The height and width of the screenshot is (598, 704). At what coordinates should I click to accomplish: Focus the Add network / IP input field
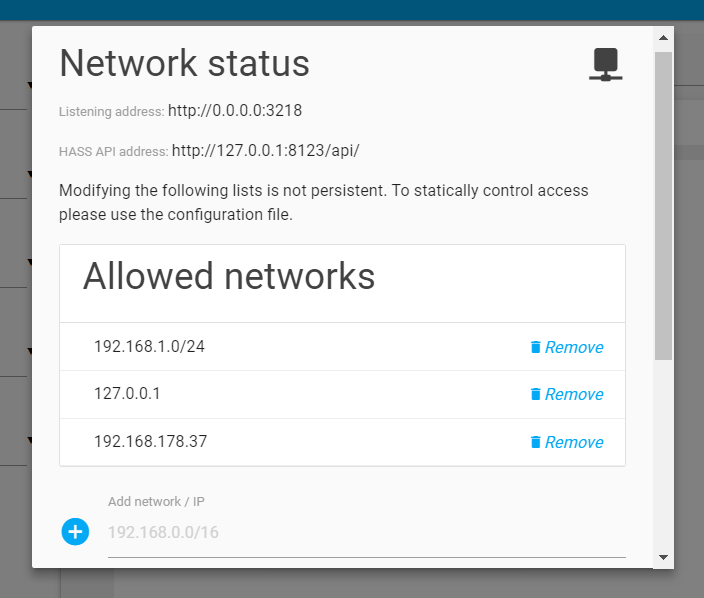(366, 532)
